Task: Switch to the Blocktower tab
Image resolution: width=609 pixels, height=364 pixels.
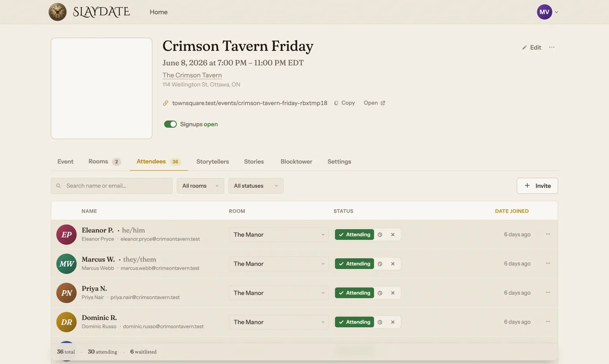Action: [296, 161]
